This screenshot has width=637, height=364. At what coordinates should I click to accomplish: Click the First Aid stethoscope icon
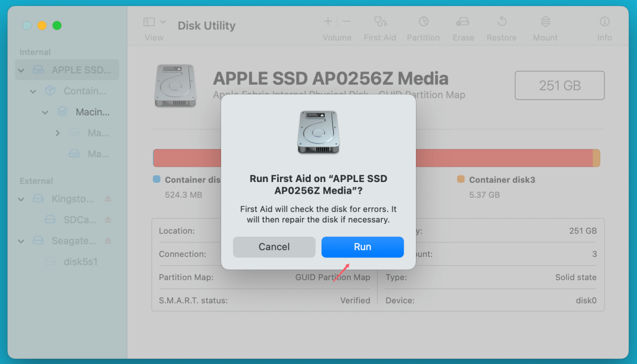[x=380, y=21]
